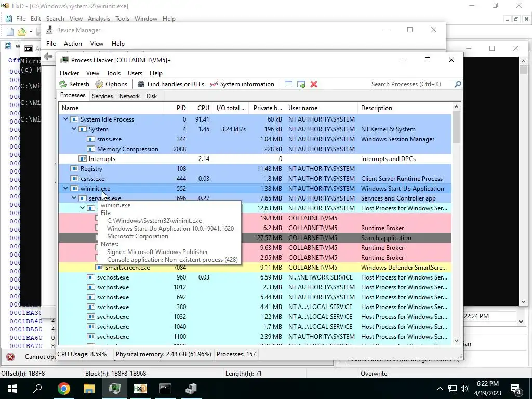
Task: Switch to the Network tab
Action: (129, 96)
